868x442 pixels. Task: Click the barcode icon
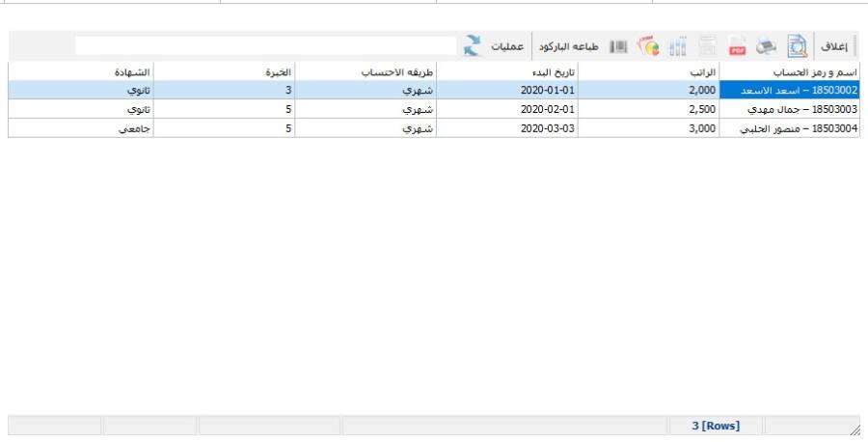pos(618,46)
